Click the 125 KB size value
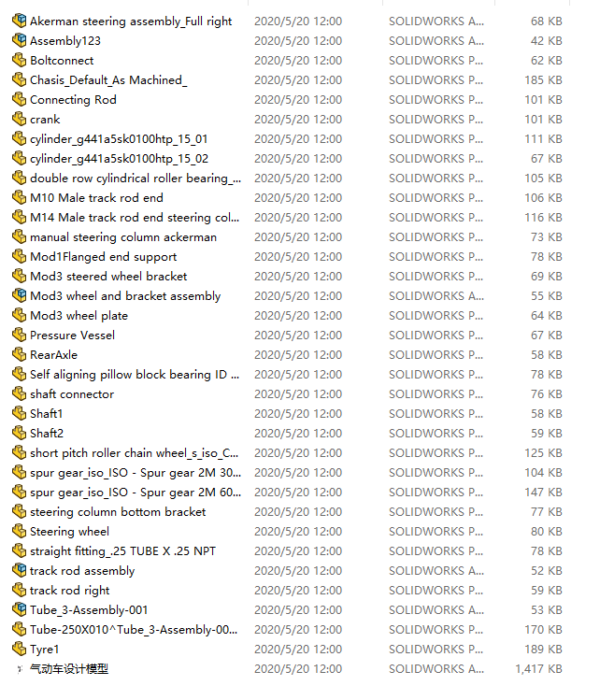The image size is (600, 700). click(543, 452)
